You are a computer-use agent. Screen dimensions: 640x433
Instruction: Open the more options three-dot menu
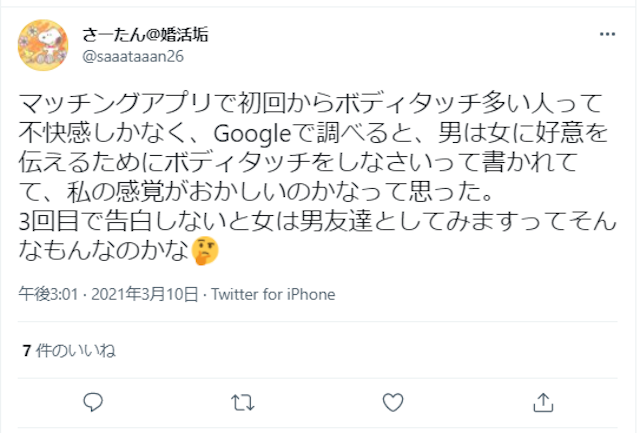607,34
